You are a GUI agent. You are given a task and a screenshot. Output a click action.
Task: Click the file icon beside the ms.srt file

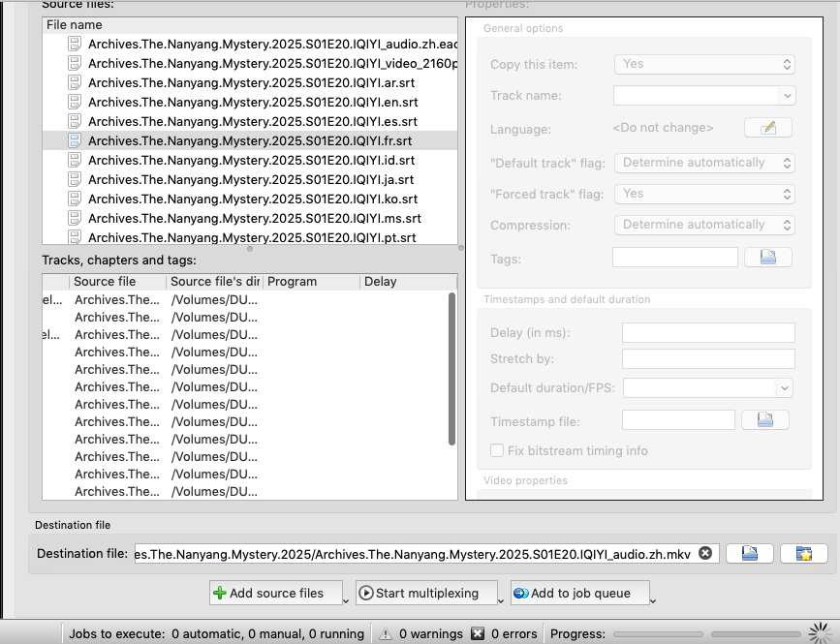75,218
